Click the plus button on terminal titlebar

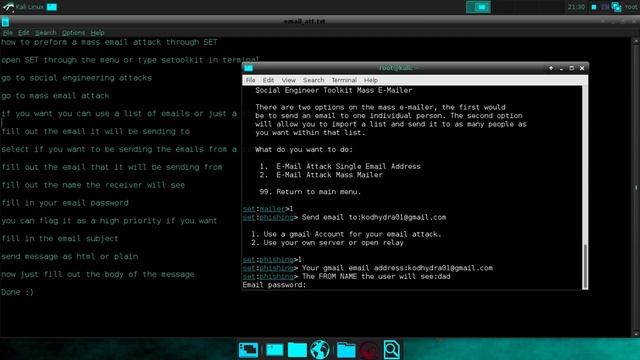(551, 68)
